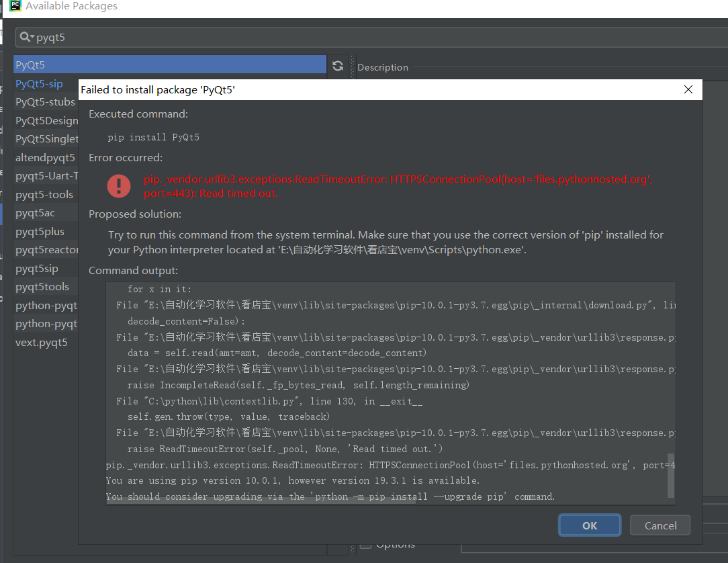
Task: Click the contextlib.py line 130 output line
Action: point(269,401)
